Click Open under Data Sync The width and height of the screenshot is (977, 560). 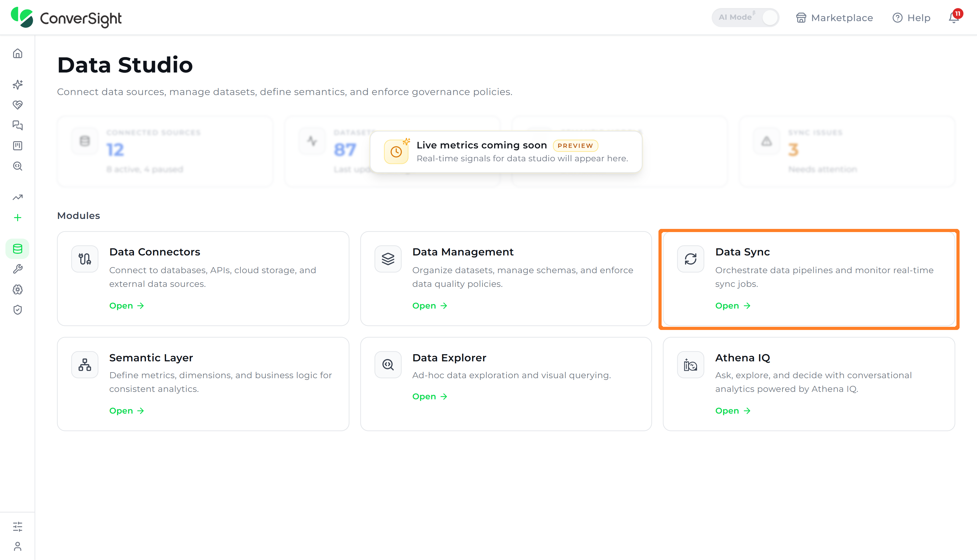tap(732, 306)
